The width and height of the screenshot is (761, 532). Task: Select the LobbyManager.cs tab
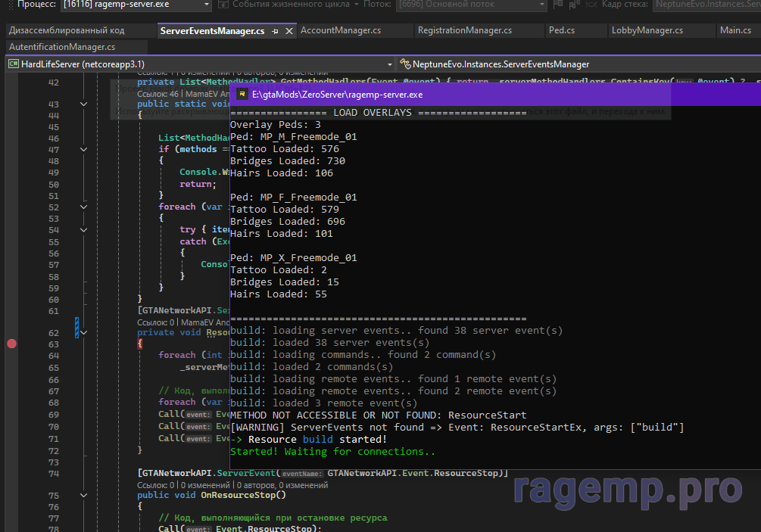[x=647, y=31]
